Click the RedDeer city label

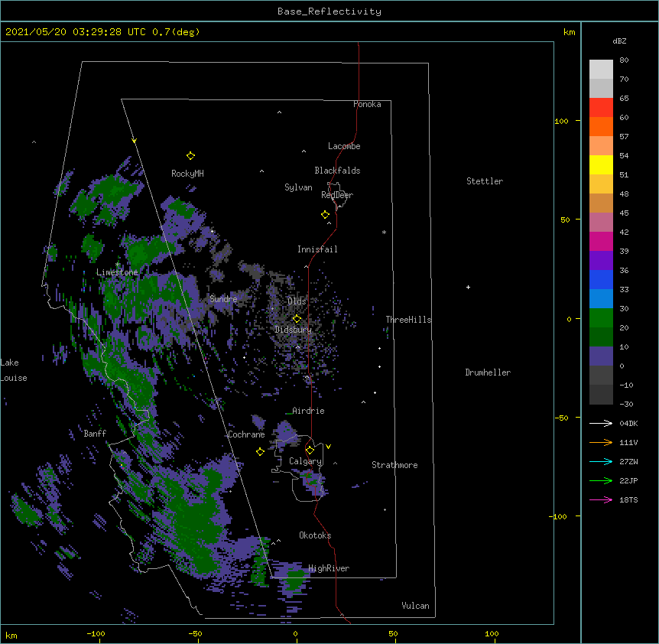pos(337,195)
